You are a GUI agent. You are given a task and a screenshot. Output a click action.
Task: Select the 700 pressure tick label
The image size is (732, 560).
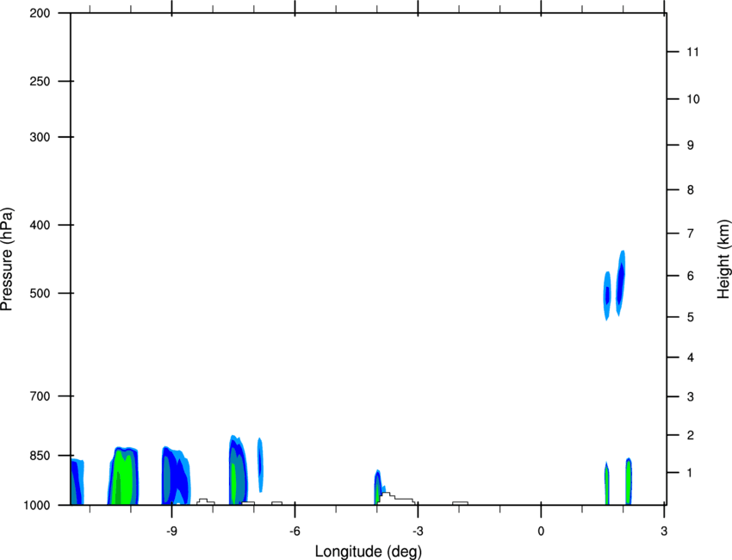pyautogui.click(x=40, y=396)
